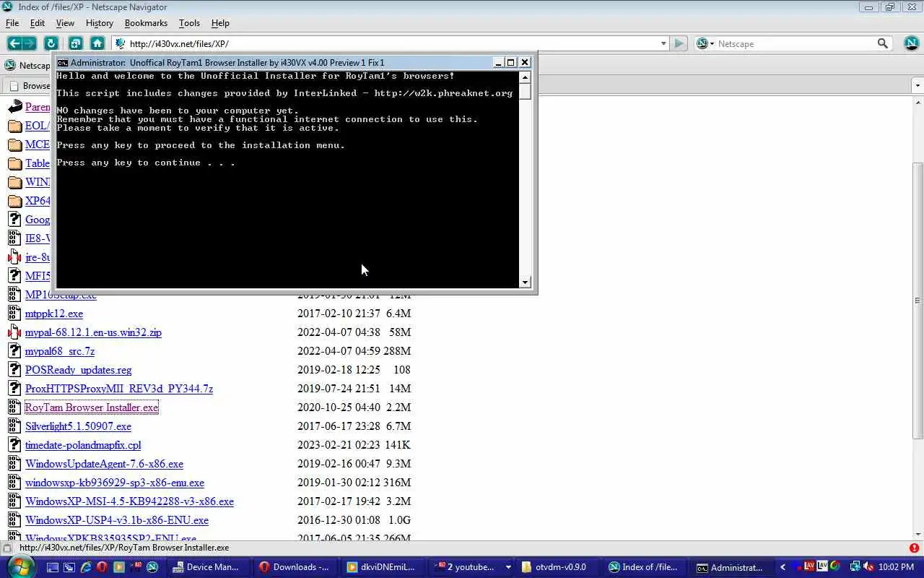Open the Help menu
Screen dimensions: 924x578
pos(220,23)
